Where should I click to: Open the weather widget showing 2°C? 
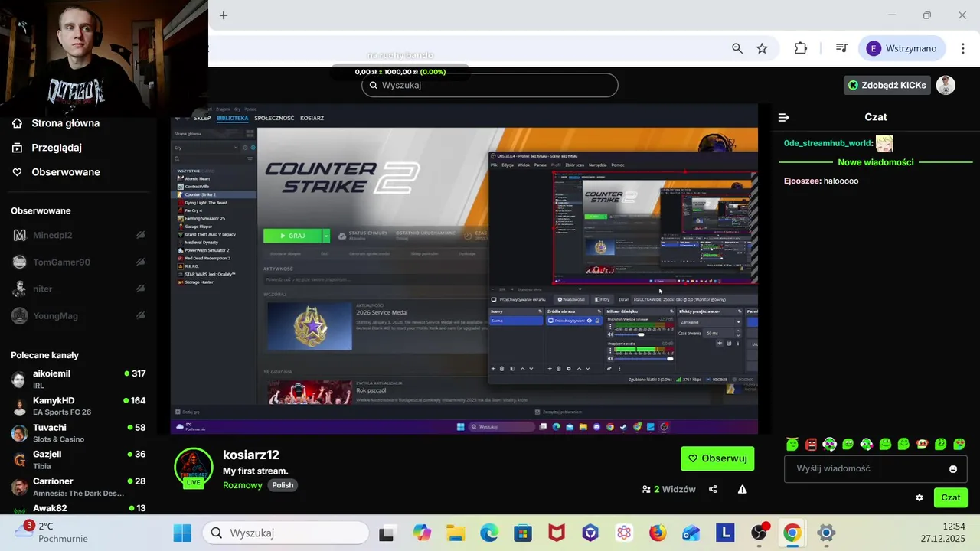tap(51, 533)
